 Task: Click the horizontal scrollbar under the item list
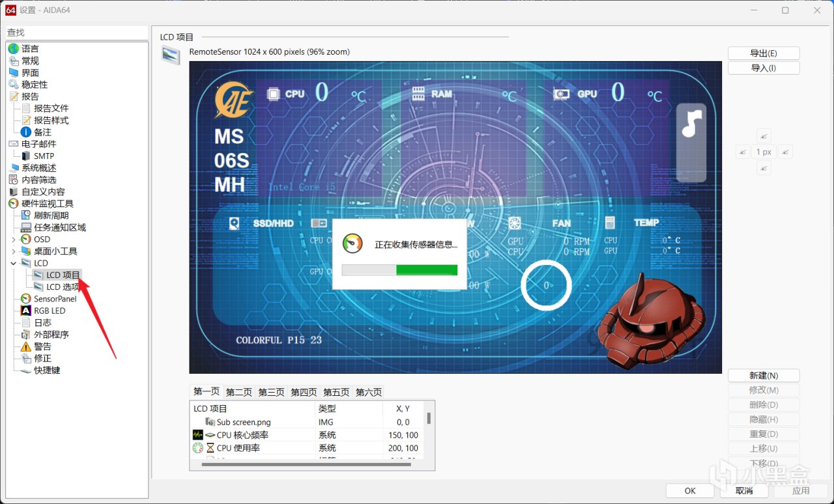click(307, 464)
